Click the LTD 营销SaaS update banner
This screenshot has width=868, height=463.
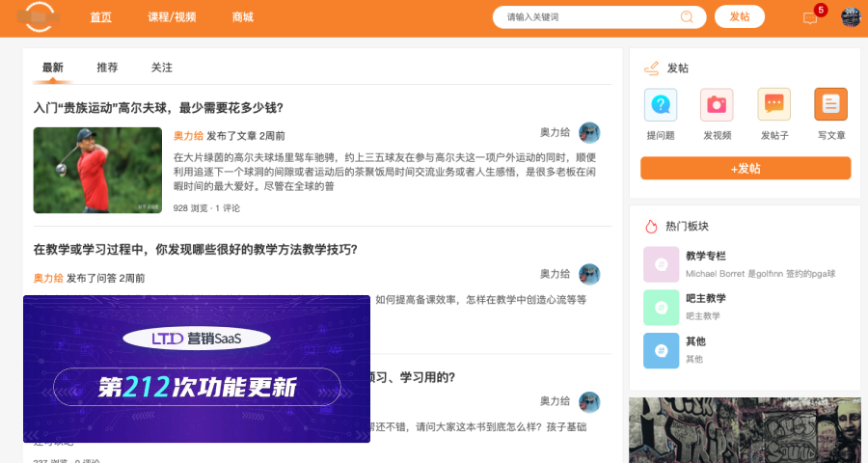click(x=197, y=368)
